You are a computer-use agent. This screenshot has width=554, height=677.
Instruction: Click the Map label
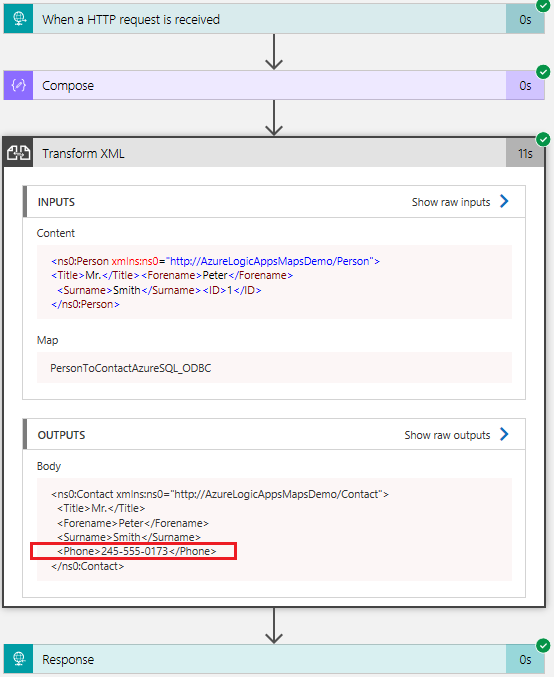coord(47,340)
